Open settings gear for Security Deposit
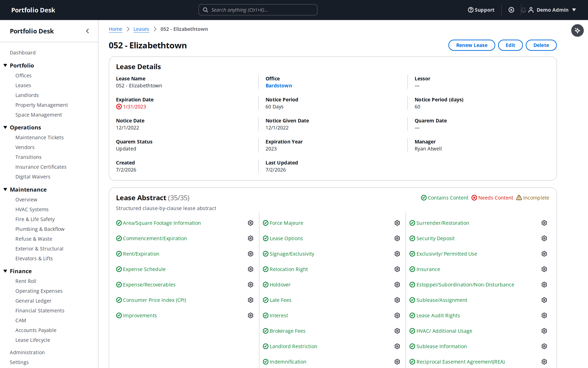588x368 pixels. [544, 238]
